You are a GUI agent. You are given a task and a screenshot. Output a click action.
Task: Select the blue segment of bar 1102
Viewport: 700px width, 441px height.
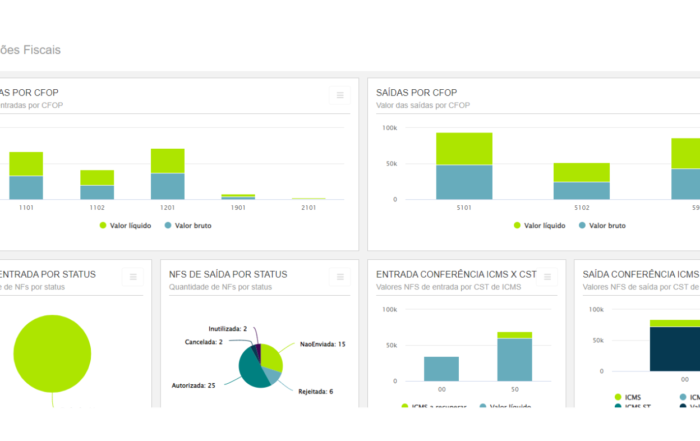coord(97,192)
